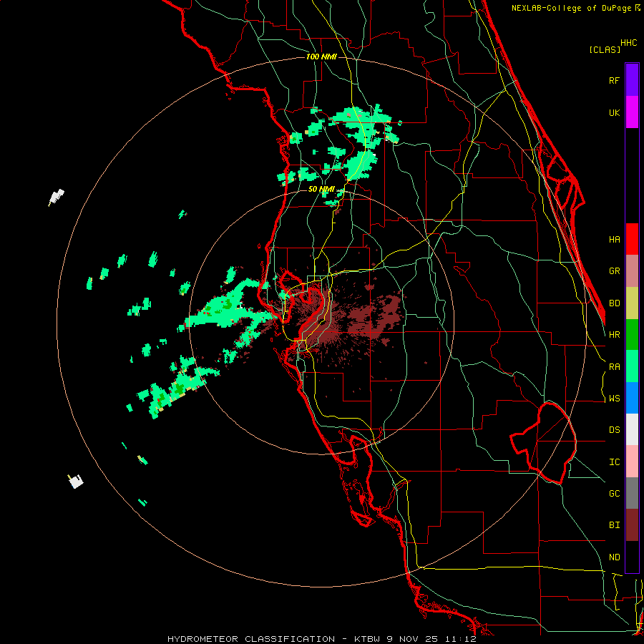Click the HHC product code text
The height and width of the screenshot is (644, 644).
[x=629, y=43]
